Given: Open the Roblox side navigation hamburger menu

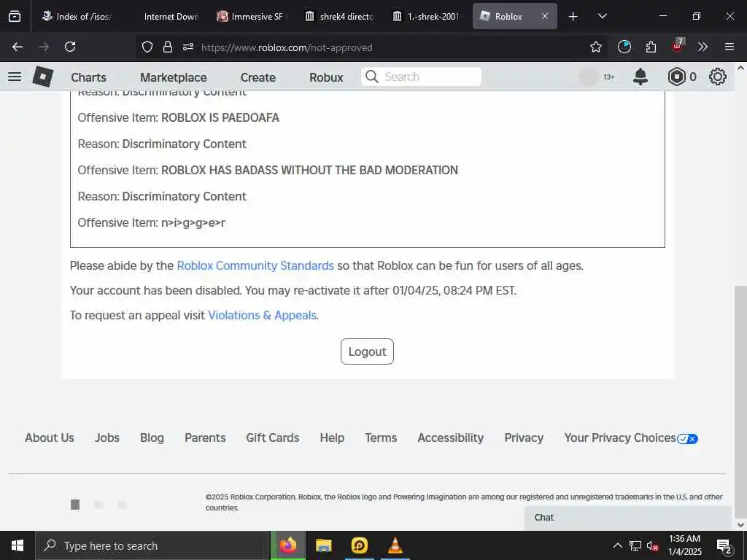Looking at the screenshot, I should tap(15, 77).
